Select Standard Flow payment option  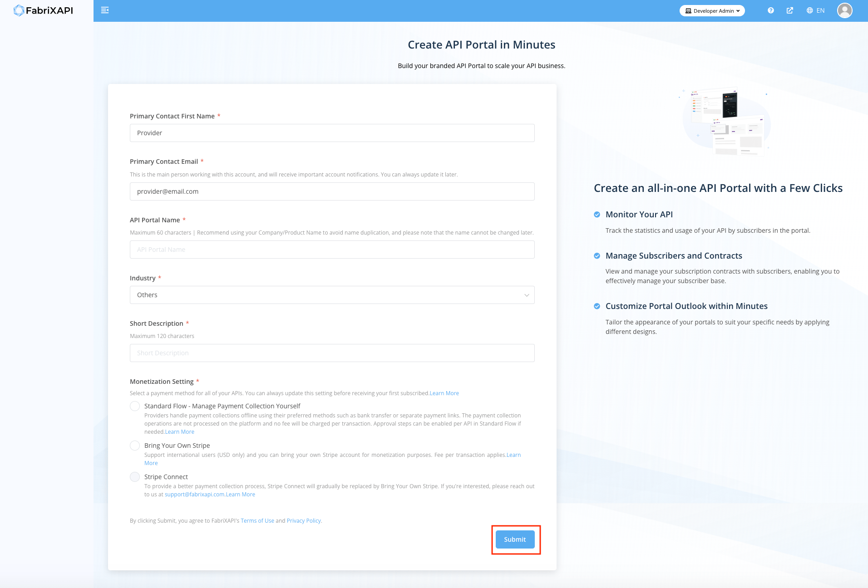tap(135, 406)
